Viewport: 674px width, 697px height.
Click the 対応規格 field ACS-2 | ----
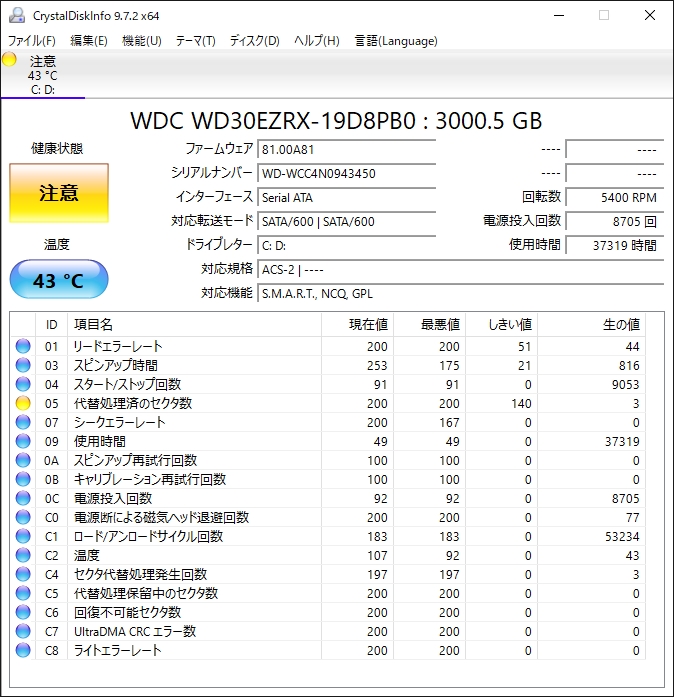(x=461, y=269)
